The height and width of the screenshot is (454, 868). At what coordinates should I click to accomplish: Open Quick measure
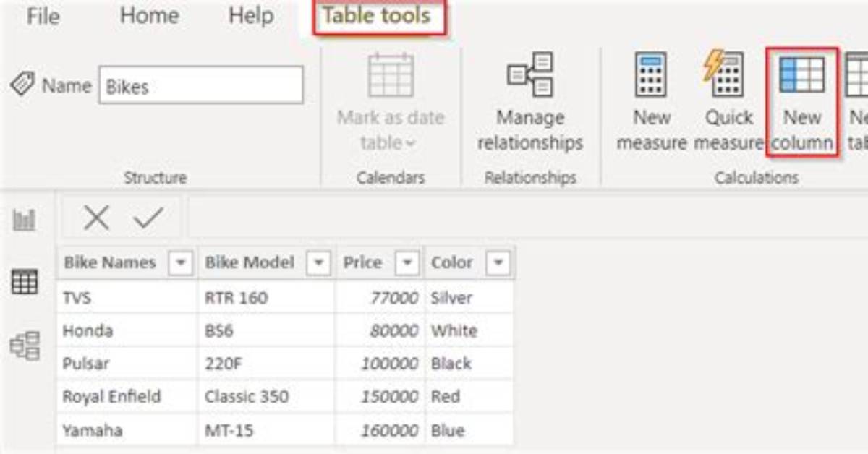tap(728, 103)
